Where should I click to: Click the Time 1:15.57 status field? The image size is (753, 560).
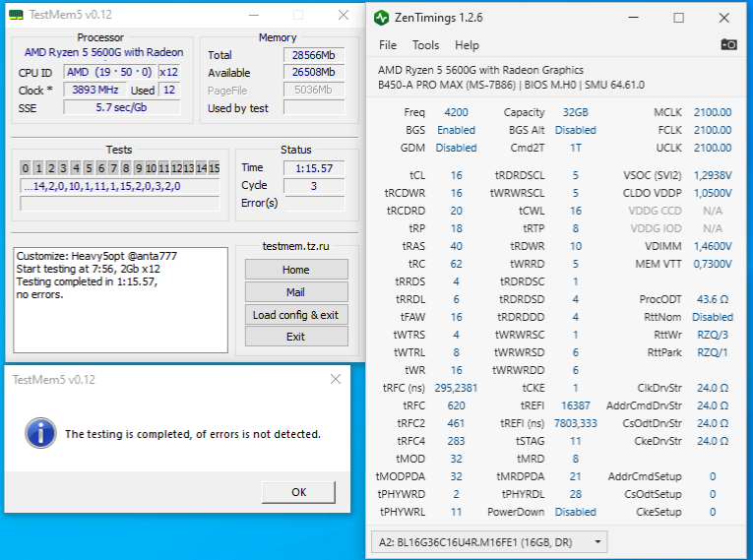[314, 168]
